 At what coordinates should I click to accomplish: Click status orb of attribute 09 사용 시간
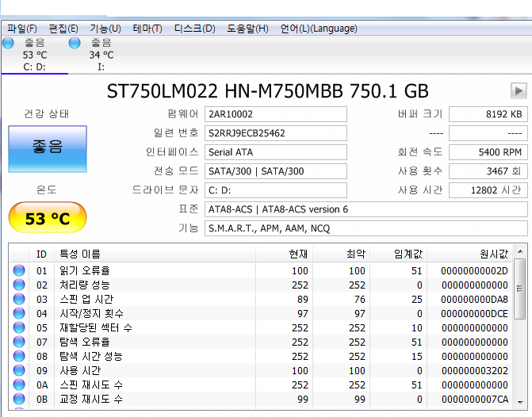[x=19, y=370]
